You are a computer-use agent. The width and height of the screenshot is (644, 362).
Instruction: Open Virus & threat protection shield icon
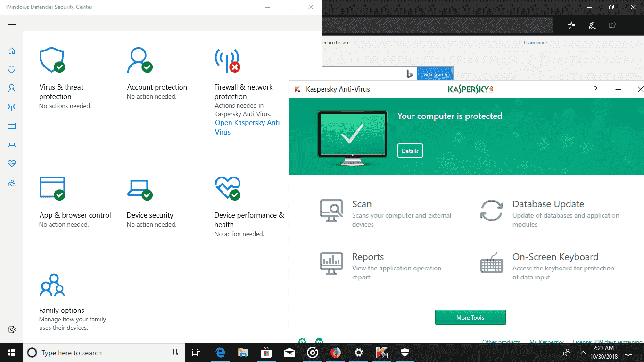pos(52,60)
